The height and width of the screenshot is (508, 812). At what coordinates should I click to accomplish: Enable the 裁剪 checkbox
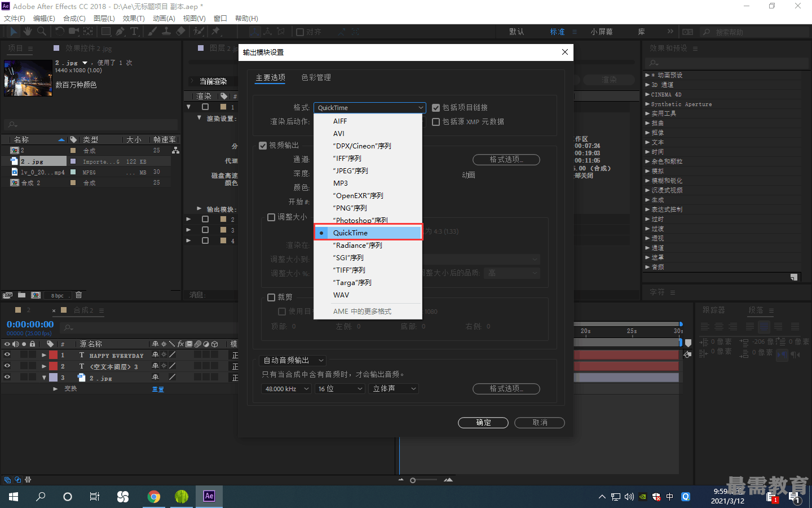pos(271,297)
